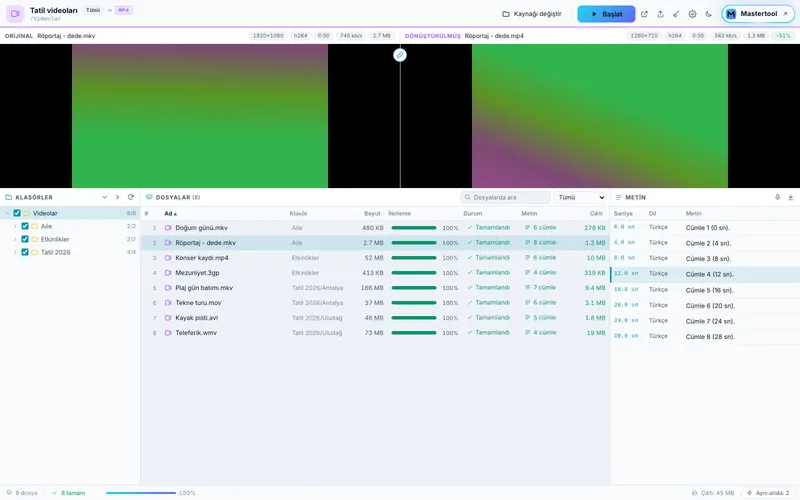Click the overall progress bar in status bar
Image resolution: width=800 pixels, height=500 pixels.
point(141,493)
